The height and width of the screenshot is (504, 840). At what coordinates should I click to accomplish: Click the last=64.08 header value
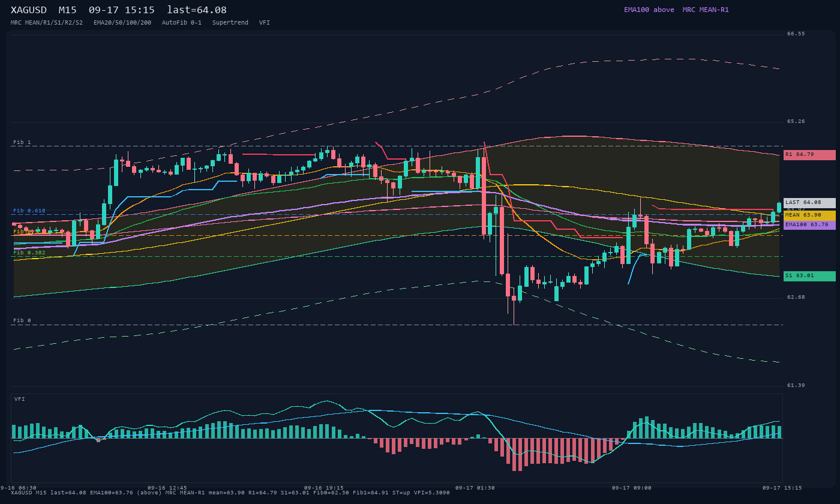[x=197, y=10]
